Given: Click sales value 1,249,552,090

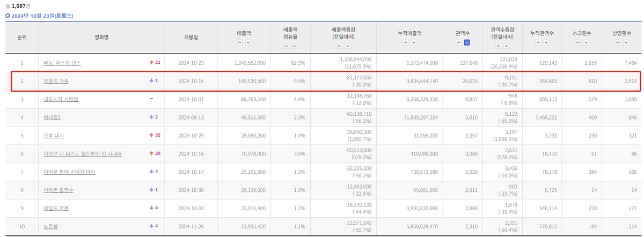Looking at the screenshot, I should 250,63.
